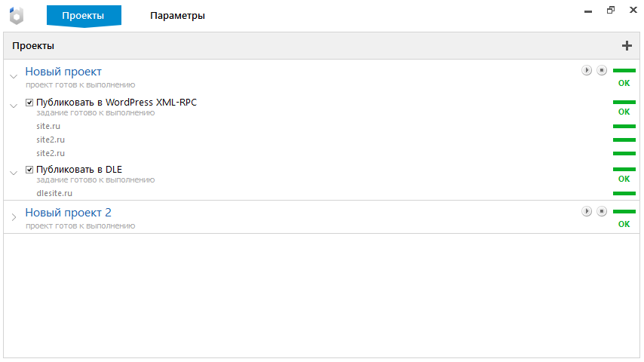Image resolution: width=644 pixels, height=362 pixels.
Task: Run the Новый проект project
Action: [587, 70]
